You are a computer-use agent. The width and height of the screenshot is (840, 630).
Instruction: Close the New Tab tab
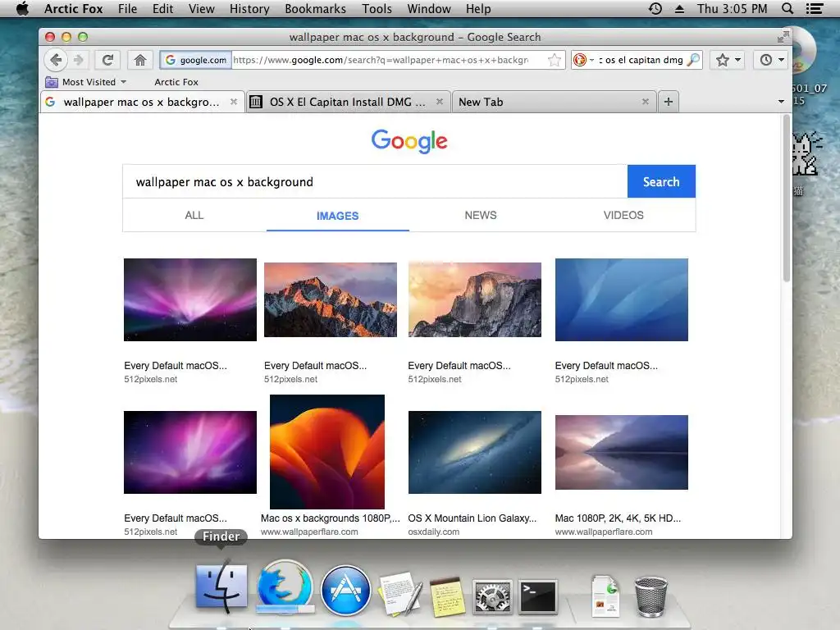coord(645,102)
